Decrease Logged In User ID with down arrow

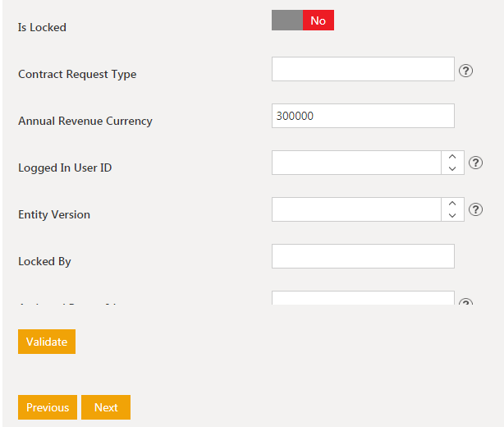coord(452,169)
